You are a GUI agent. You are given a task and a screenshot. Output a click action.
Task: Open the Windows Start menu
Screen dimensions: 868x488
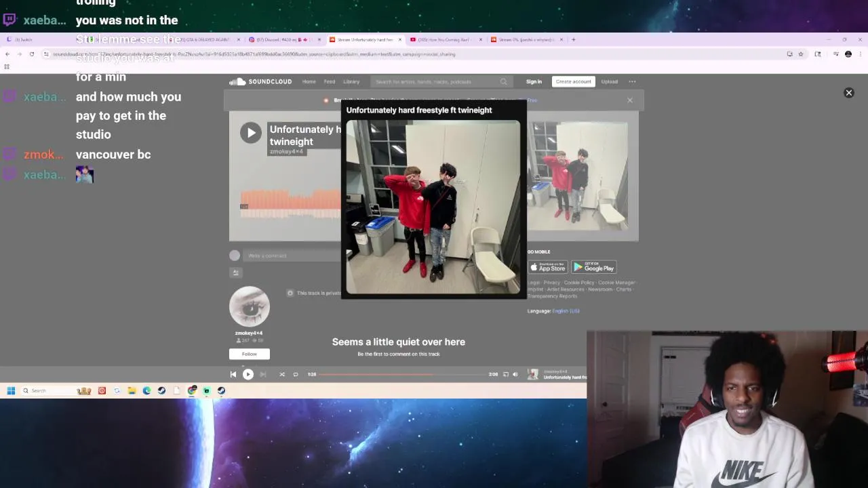[x=11, y=390]
